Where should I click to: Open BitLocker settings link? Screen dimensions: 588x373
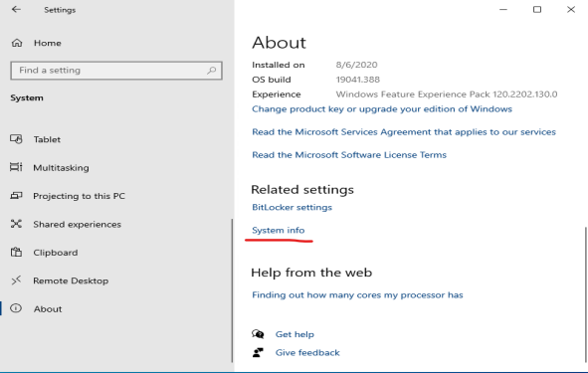(x=292, y=207)
